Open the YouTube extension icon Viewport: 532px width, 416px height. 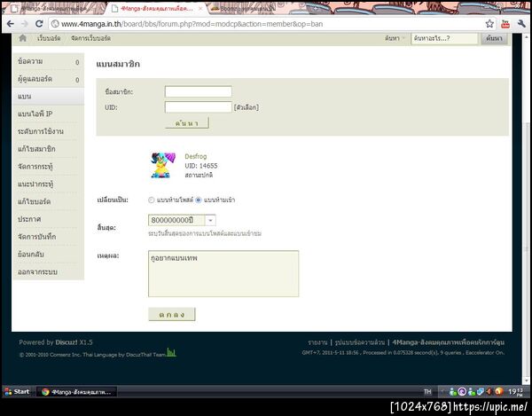[x=505, y=24]
